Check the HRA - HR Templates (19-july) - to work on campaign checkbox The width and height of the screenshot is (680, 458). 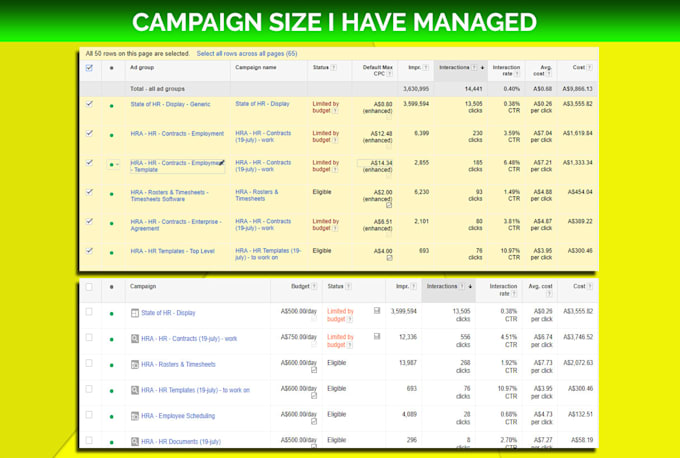pos(89,389)
